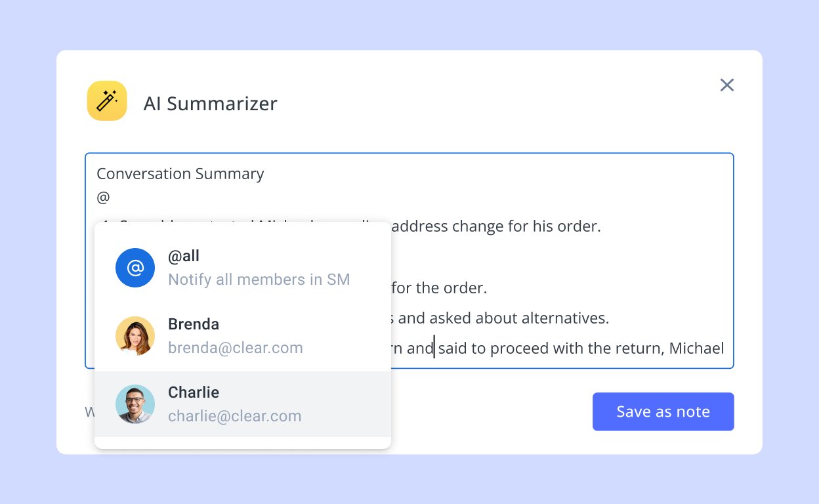
Task: Select the @all mention option
Action: click(243, 268)
